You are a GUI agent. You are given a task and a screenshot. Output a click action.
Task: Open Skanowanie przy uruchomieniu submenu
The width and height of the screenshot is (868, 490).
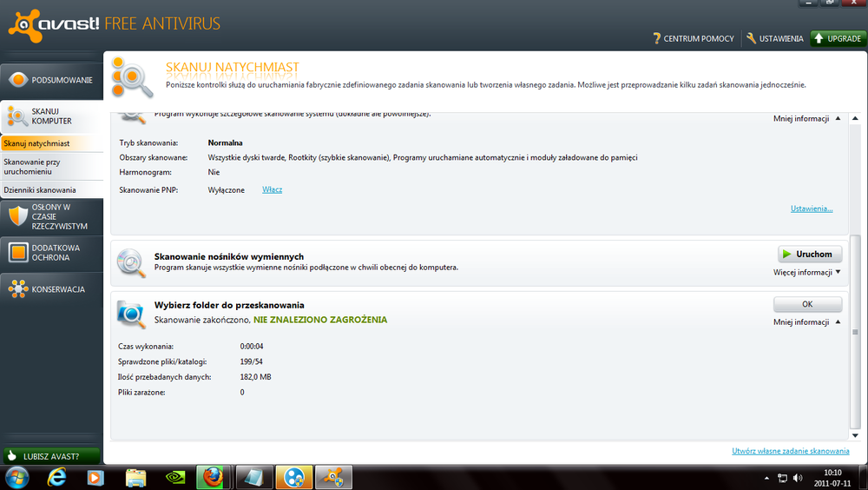tap(51, 166)
